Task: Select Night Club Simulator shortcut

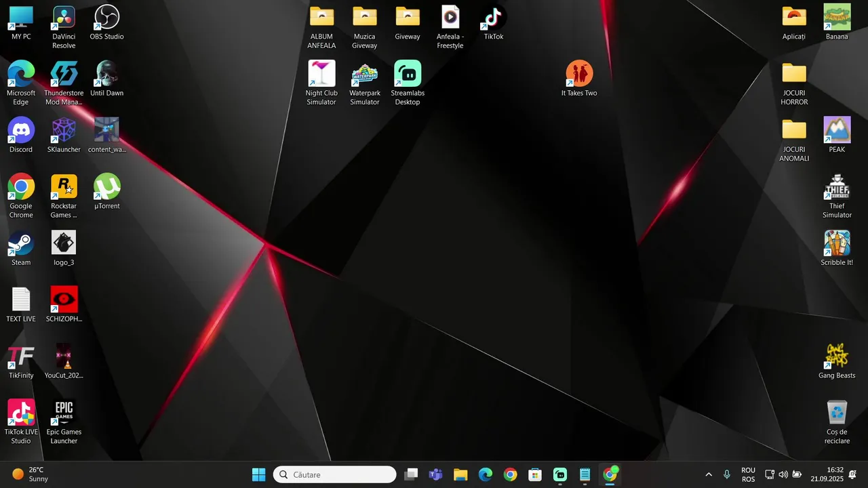Action: (321, 83)
